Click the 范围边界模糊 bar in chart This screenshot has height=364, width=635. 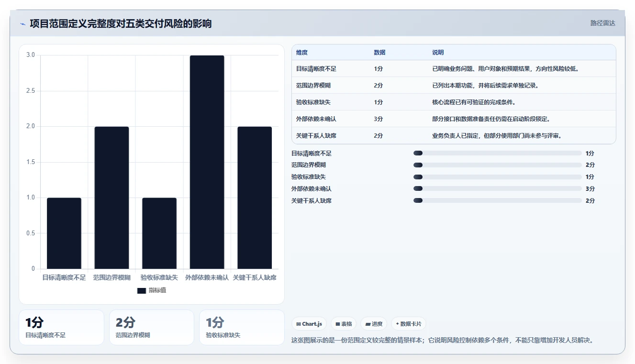pyautogui.click(x=111, y=198)
